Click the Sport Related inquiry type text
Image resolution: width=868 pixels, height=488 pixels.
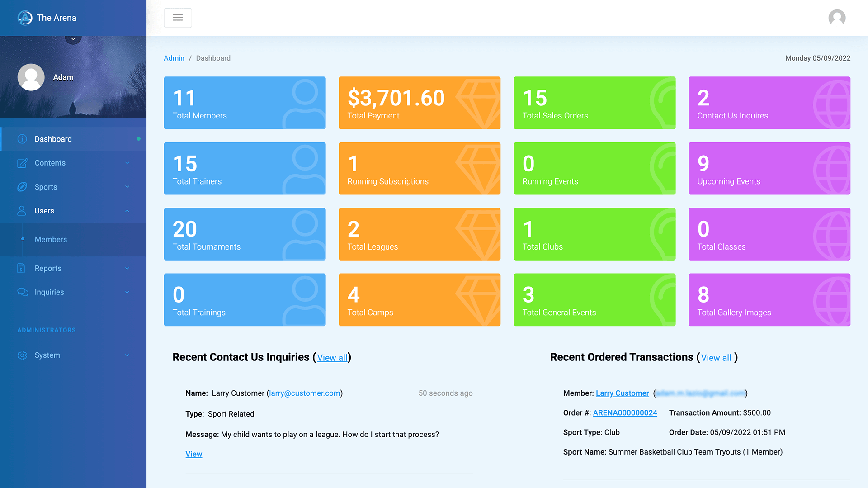pyautogui.click(x=231, y=414)
